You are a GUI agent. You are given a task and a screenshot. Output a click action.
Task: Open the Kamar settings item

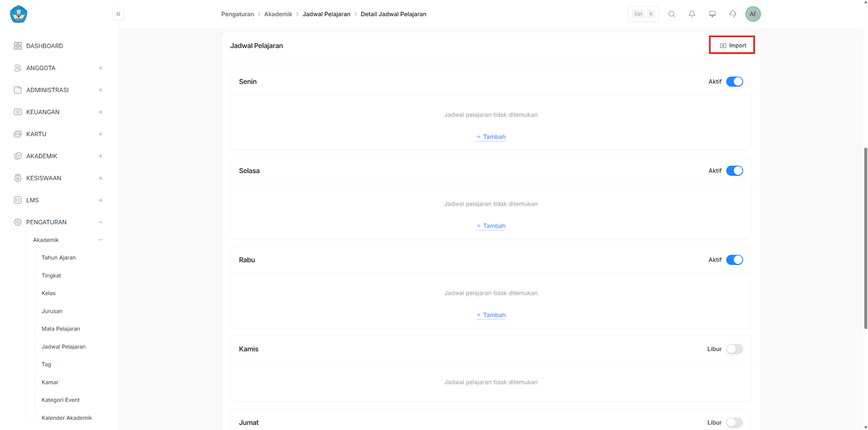pyautogui.click(x=50, y=382)
